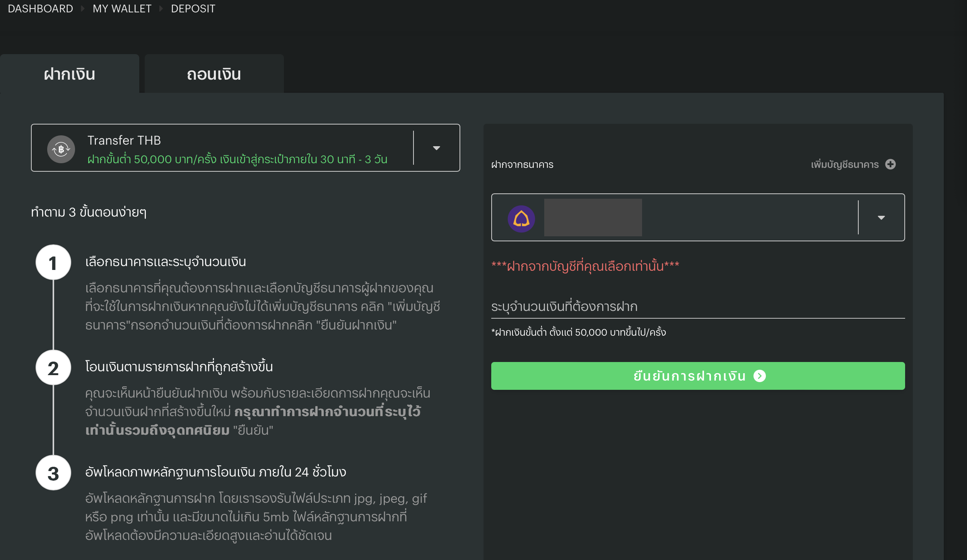Click the step 3 number circle
The image size is (967, 560).
pyautogui.click(x=53, y=473)
